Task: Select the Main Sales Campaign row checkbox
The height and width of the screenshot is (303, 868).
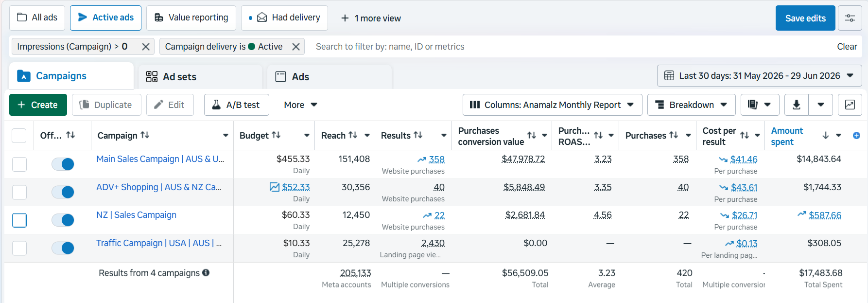Action: coord(19,164)
